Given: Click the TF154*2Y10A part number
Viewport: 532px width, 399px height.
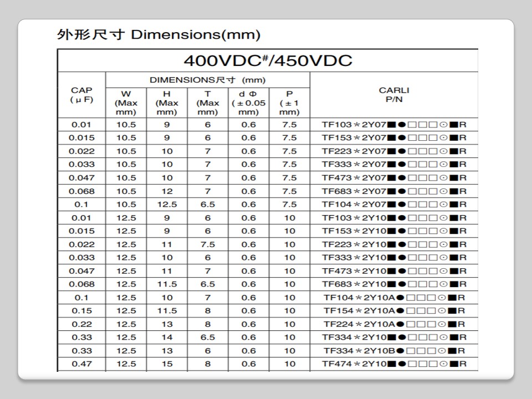Looking at the screenshot, I should (394, 311).
